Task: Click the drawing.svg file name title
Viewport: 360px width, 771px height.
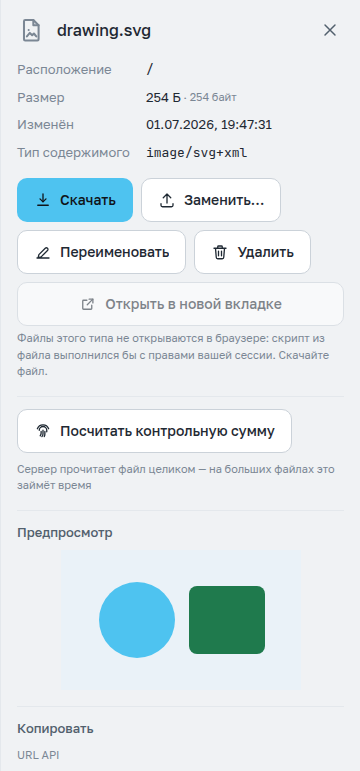Action: tap(104, 30)
